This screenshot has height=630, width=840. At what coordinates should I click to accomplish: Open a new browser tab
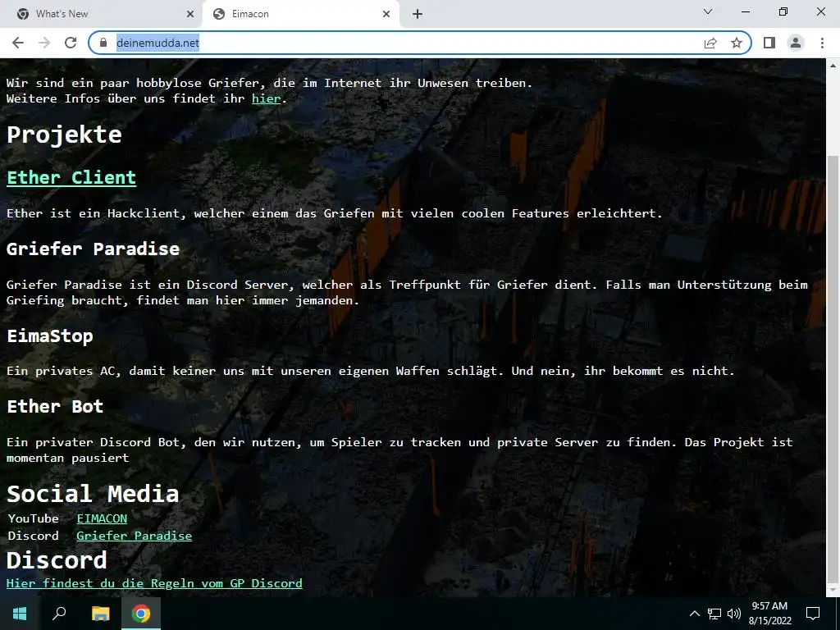418,14
